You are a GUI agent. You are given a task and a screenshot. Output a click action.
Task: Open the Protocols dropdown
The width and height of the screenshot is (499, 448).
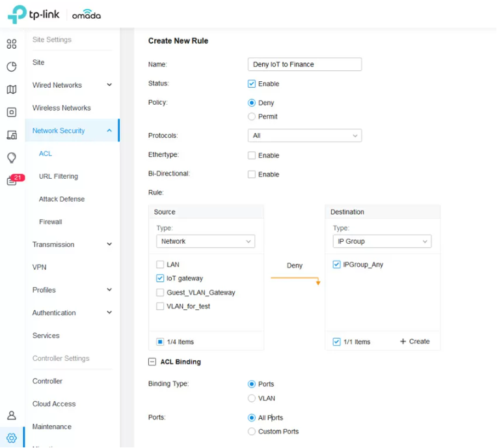click(x=304, y=136)
